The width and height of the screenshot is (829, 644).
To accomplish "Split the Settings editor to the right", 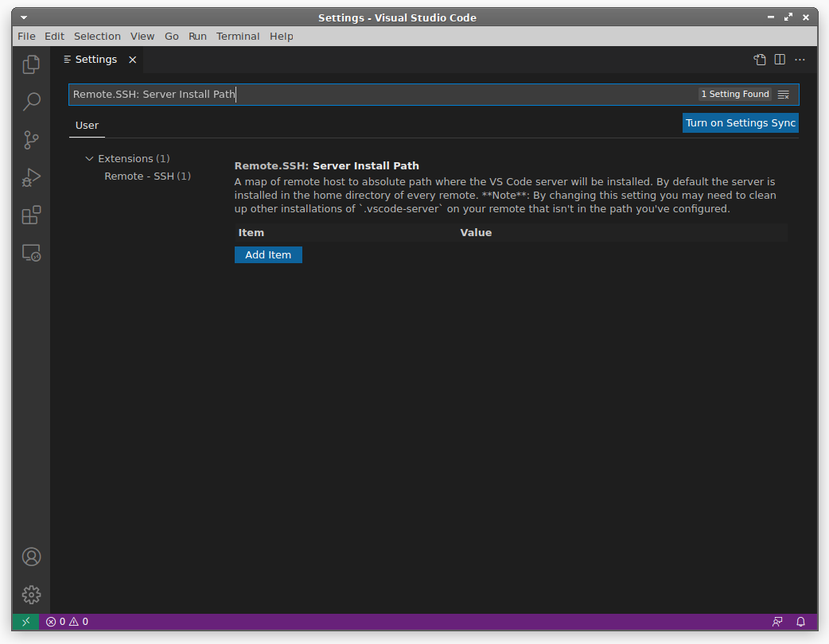I will 780,59.
